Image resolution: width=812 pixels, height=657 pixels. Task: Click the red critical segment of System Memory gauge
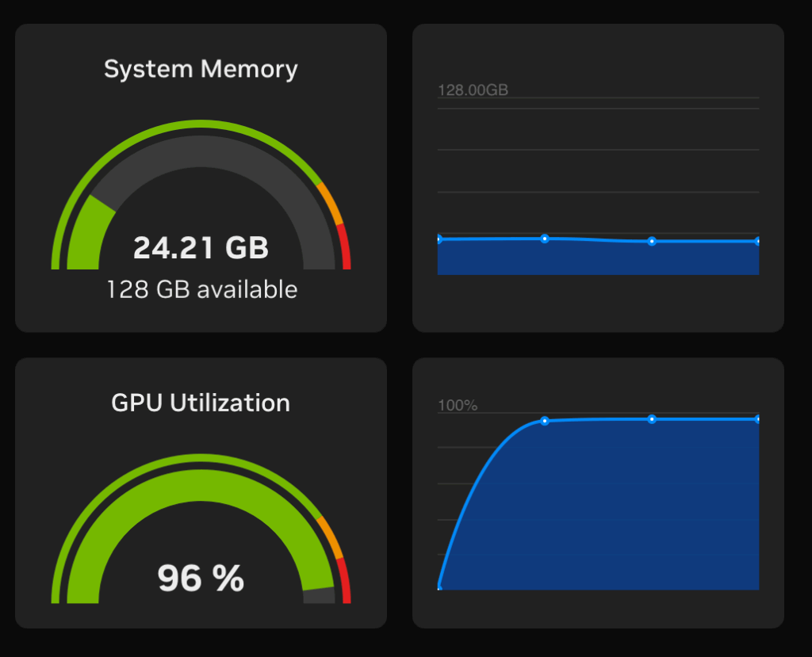coord(344,247)
